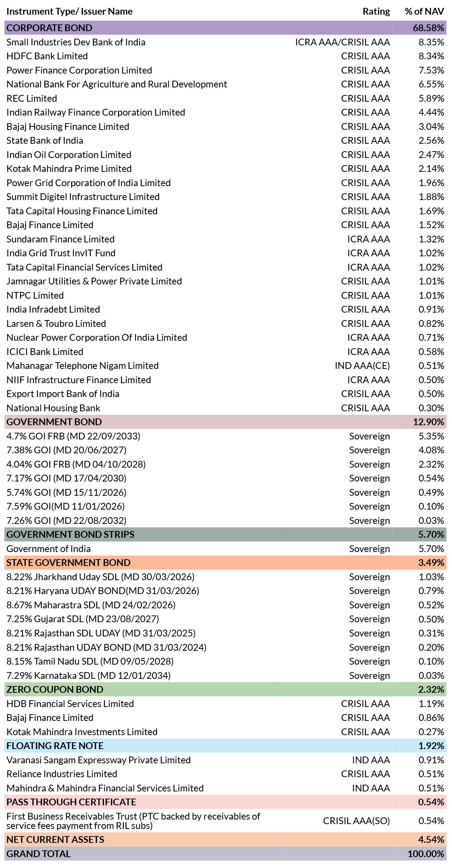
Task: Select the STATE GOVERNMENT BOND header
Action: [x=225, y=563]
